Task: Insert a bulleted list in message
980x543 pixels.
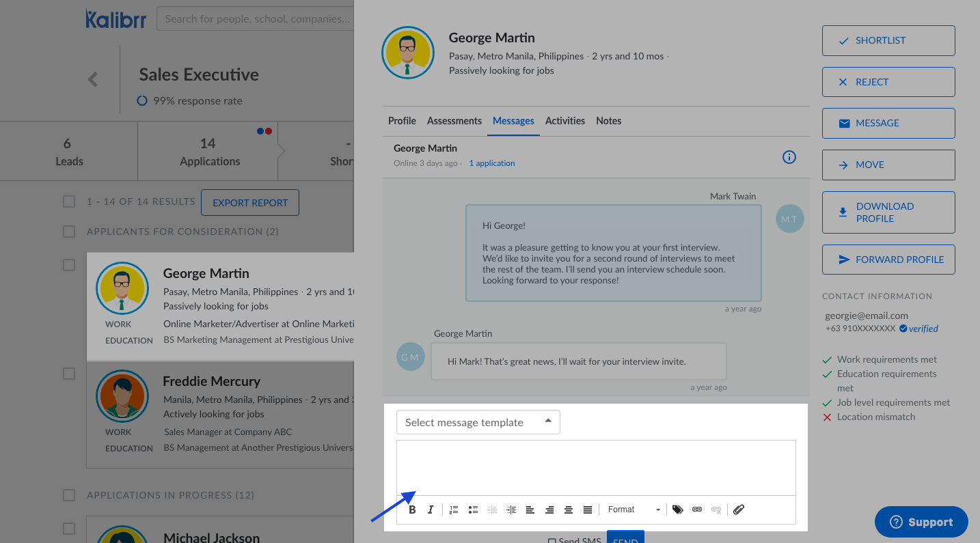Action: tap(473, 510)
